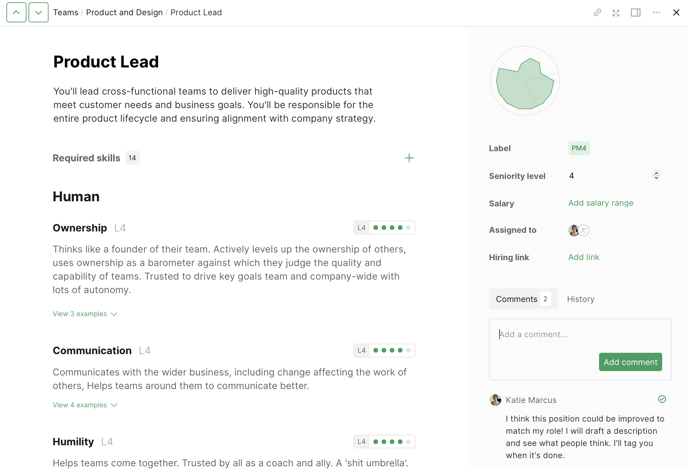Toggle the side panel layout icon
Image resolution: width=688 pixels, height=469 pixels.
pos(636,13)
